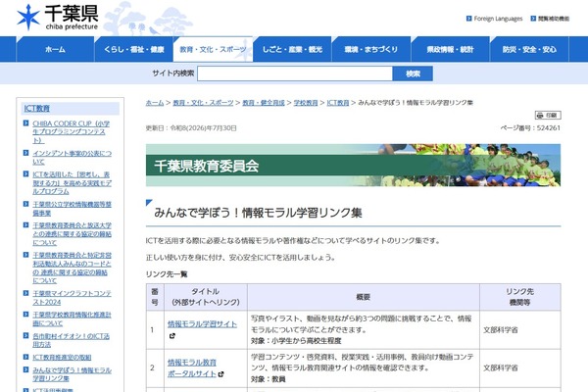This screenshot has height=392, width=588.
Task: Open 情報モラル学習サイト table link
Action: tap(202, 324)
